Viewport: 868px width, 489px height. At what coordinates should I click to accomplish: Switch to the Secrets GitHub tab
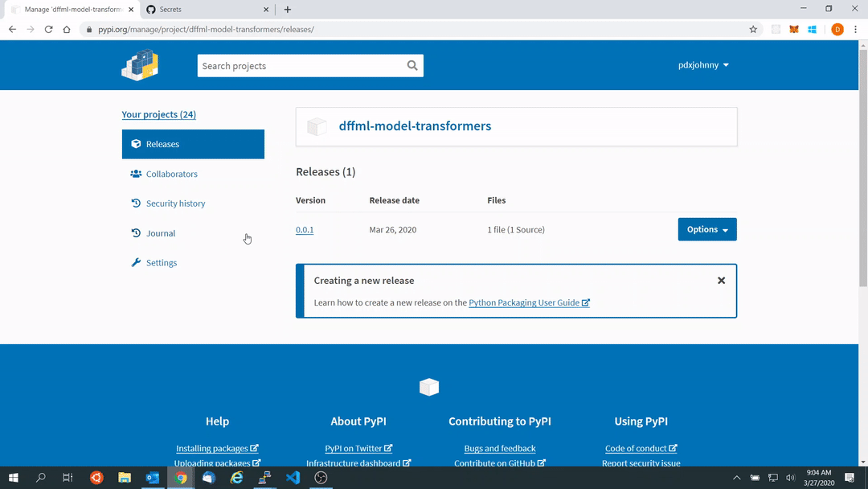207,10
